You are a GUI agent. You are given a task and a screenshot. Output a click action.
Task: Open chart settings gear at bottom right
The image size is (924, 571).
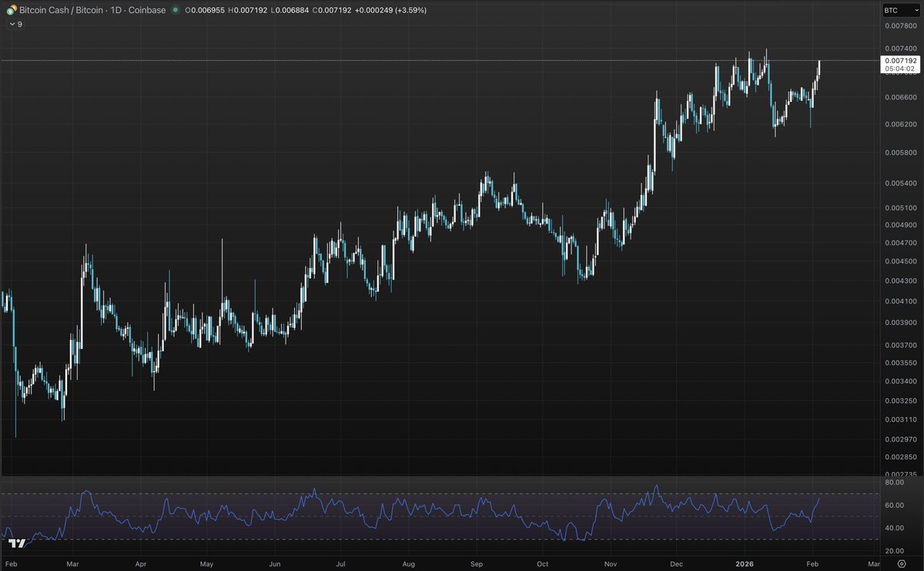[x=901, y=565]
